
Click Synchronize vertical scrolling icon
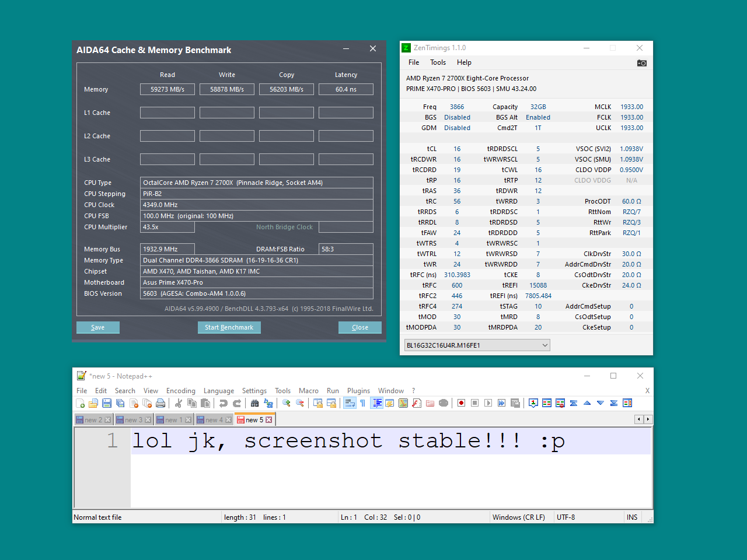pos(318,403)
